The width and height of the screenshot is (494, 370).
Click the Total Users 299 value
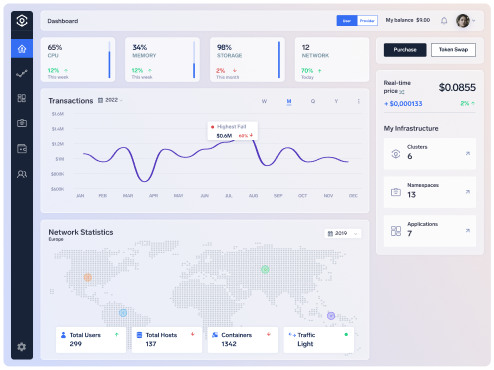[76, 344]
